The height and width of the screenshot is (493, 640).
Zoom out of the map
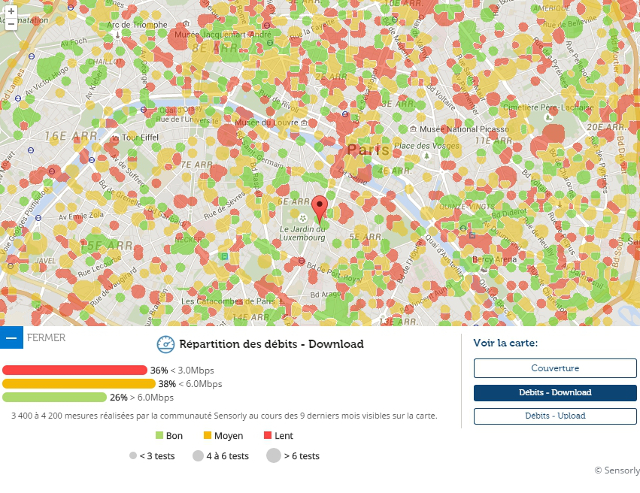[10, 24]
